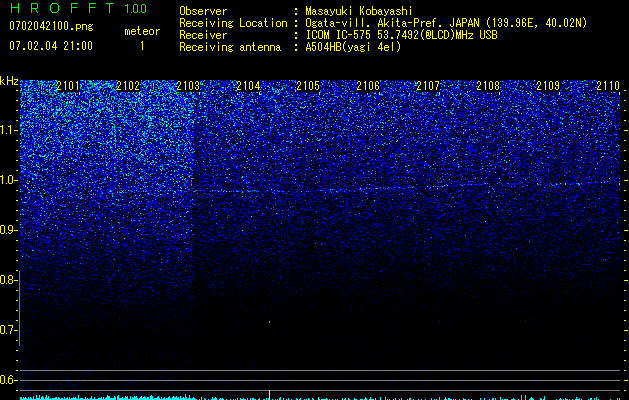Viewport: 629px width, 400px height.
Task: Click the Receiver ICOM IC-575 text
Action: pyautogui.click(x=401, y=35)
